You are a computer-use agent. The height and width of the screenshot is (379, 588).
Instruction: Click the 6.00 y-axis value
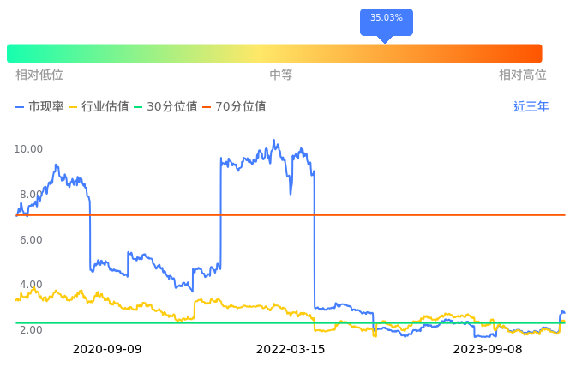tap(31, 240)
